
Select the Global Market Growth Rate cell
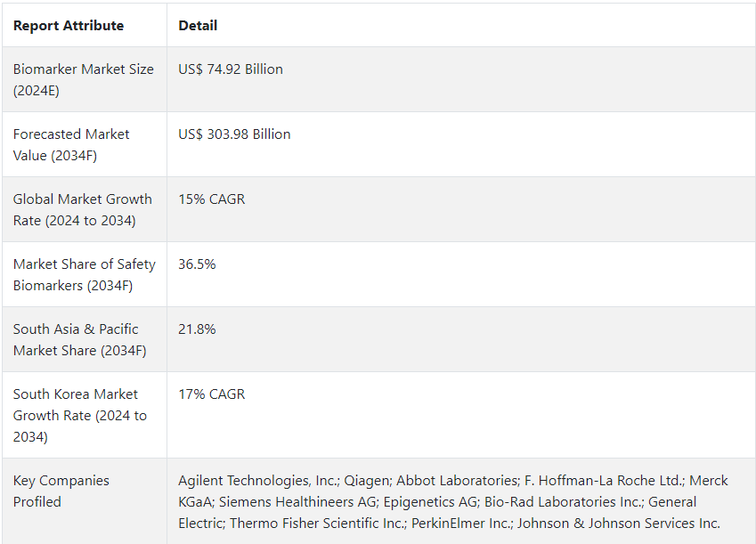[83, 209]
